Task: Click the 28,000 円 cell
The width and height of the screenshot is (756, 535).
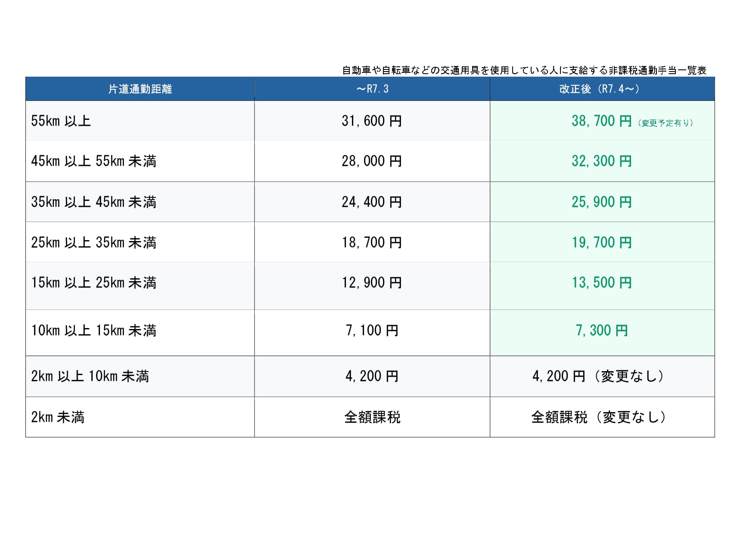Action: pos(372,161)
